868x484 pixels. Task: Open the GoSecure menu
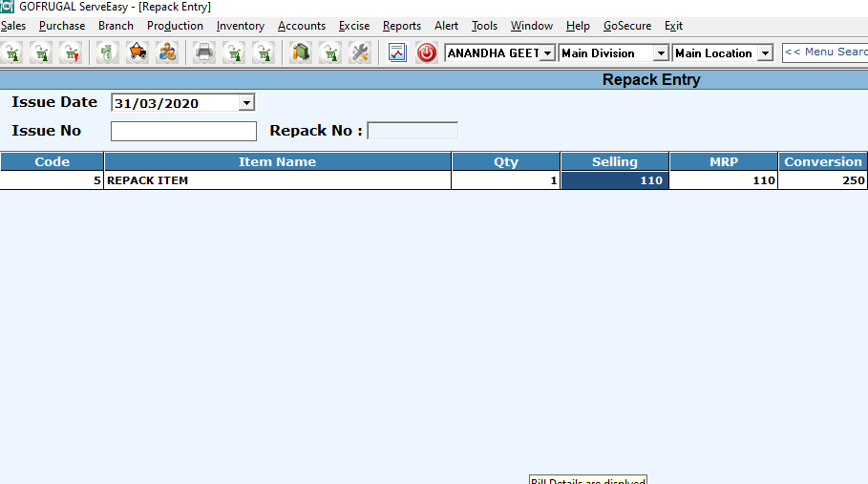coord(627,26)
